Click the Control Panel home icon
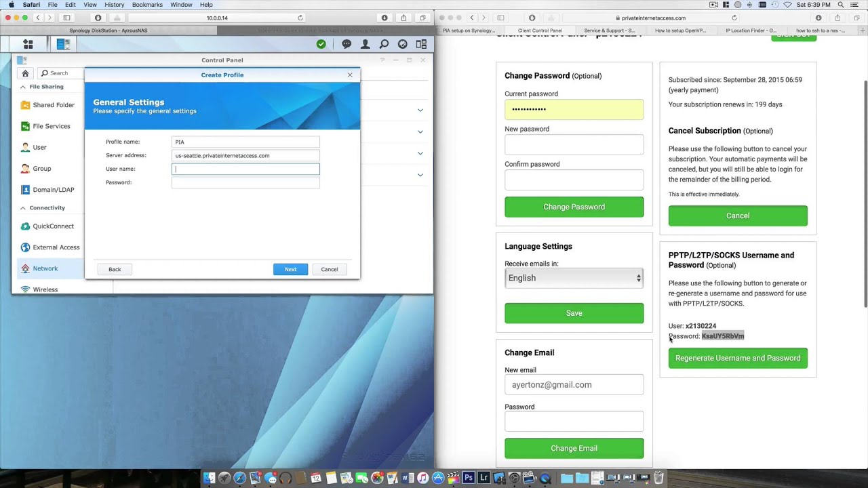 point(25,73)
